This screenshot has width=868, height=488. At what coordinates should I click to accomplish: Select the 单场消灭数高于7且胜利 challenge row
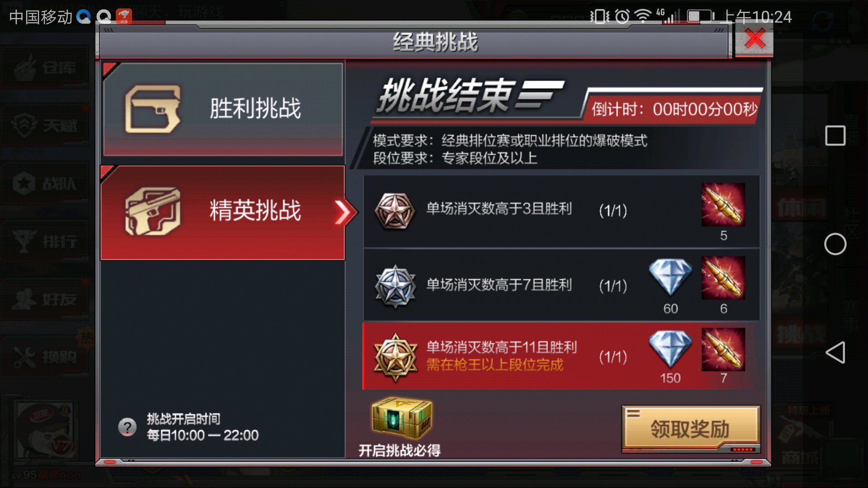point(561,285)
